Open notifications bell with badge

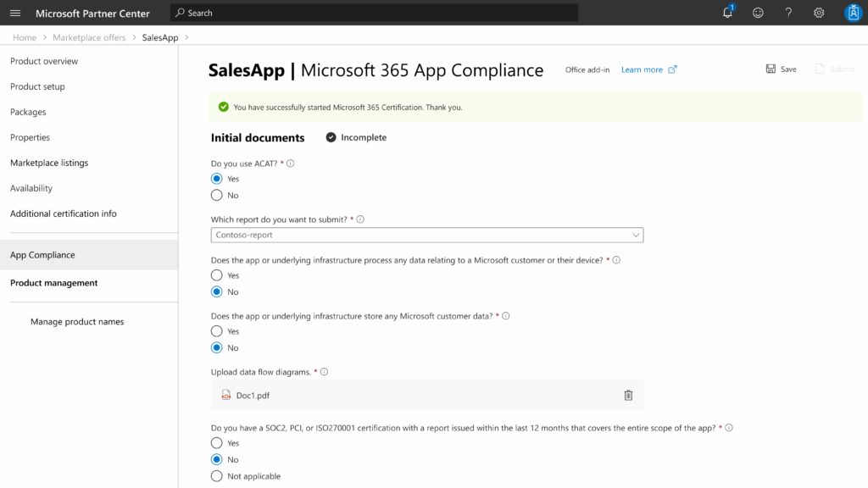click(x=726, y=13)
